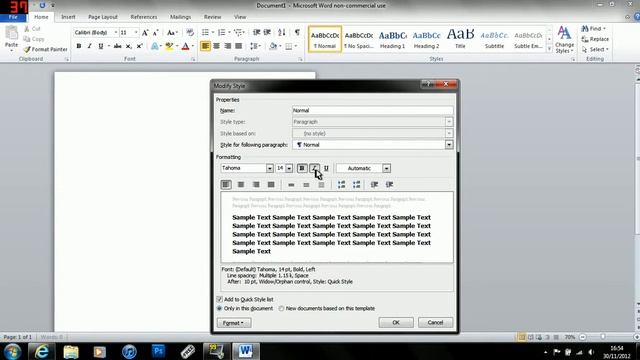Screen dimensions: 640x360
Task: Click Replace in Editing group
Action: click(595, 39)
